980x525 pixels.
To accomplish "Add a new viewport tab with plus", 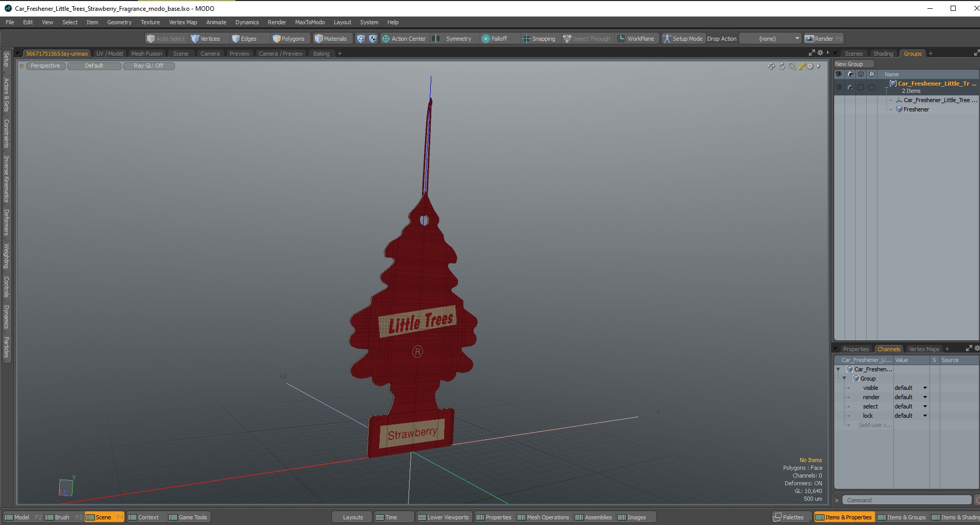I will coord(340,54).
